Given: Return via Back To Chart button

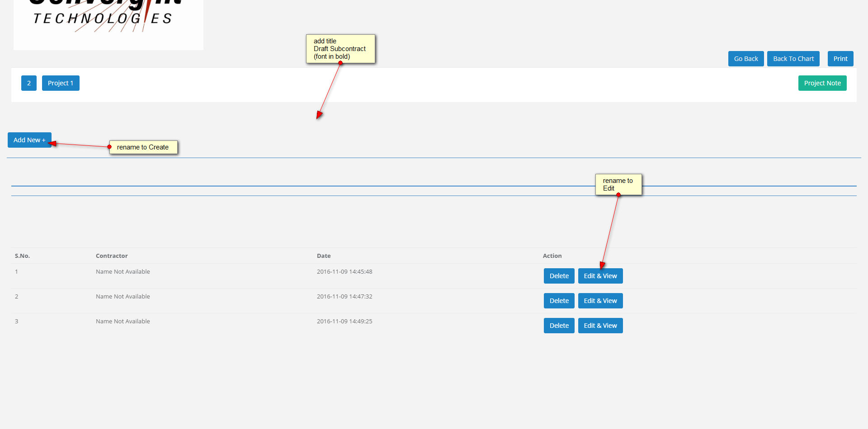Looking at the screenshot, I should point(793,59).
